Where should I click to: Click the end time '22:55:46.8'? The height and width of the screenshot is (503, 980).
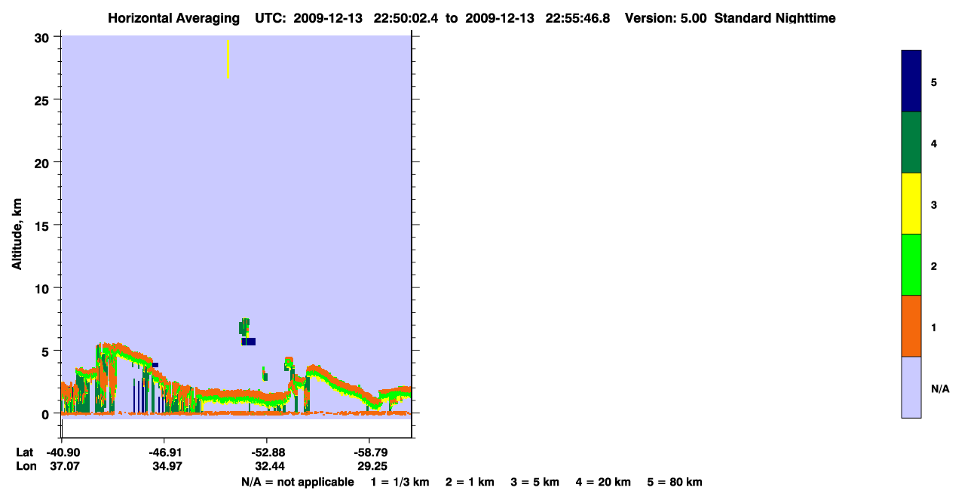click(578, 18)
